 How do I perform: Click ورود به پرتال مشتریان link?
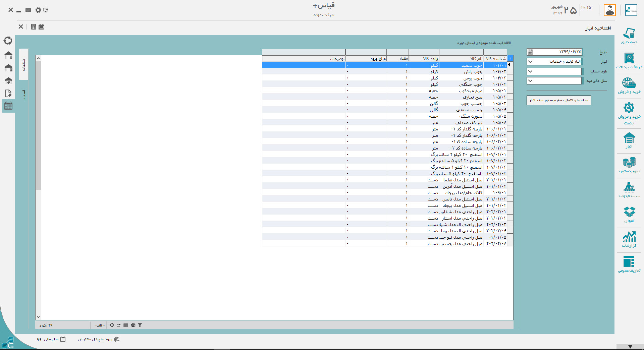(95, 339)
